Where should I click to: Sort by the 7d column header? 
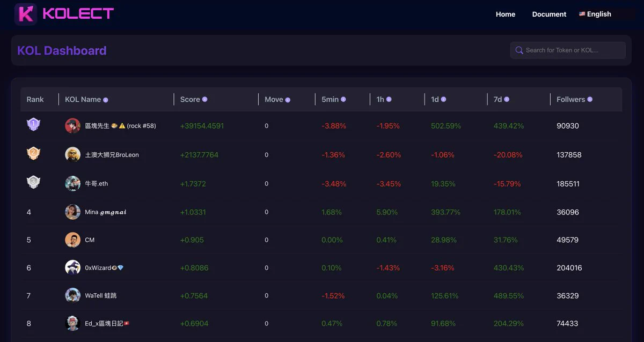(497, 99)
